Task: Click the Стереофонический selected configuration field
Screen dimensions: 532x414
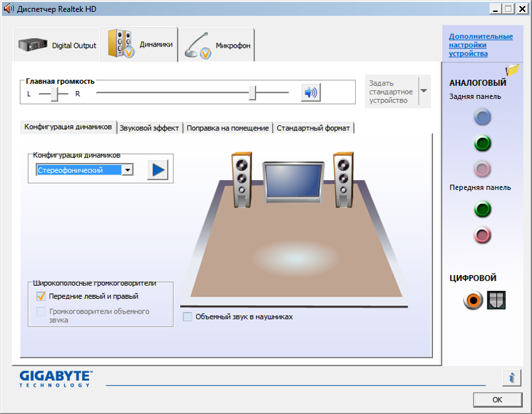Action: click(78, 170)
